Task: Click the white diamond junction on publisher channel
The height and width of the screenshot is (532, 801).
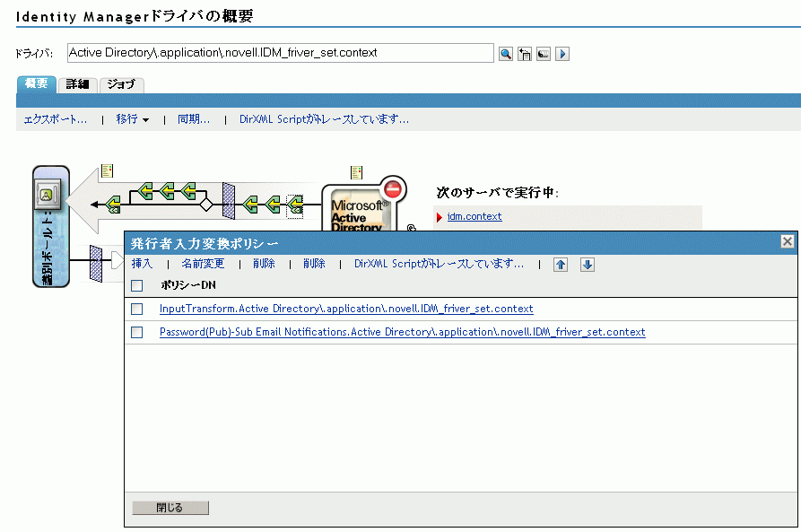Action: (206, 205)
